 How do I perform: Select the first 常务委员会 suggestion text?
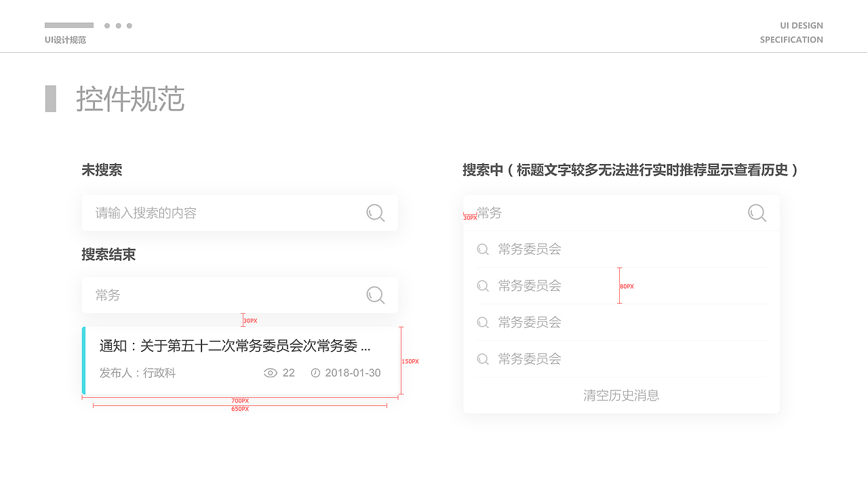(x=530, y=249)
